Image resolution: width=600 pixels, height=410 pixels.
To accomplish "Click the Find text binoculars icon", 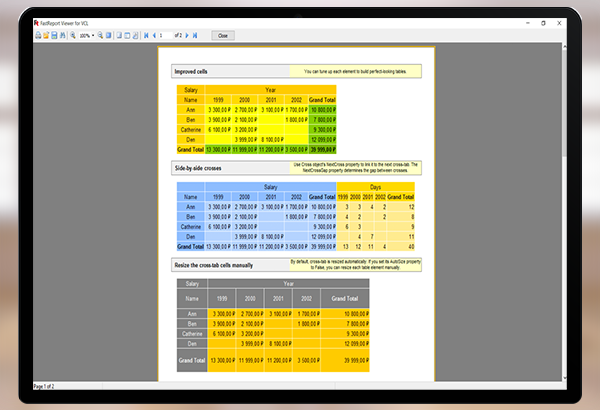I will [x=63, y=35].
